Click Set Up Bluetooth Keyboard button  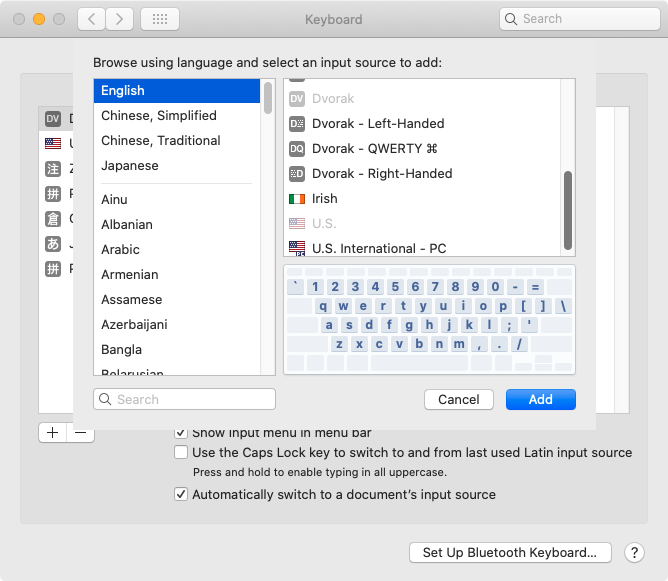[510, 553]
